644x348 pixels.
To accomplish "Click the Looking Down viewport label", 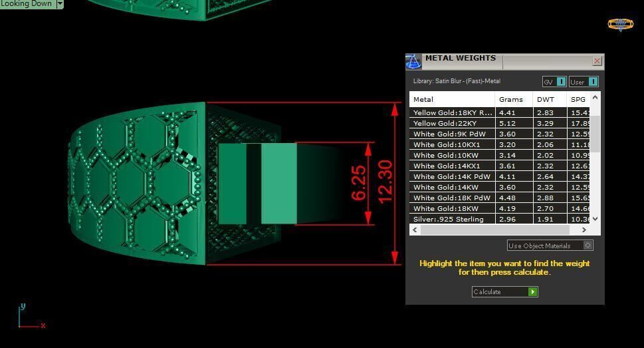I will click(x=27, y=4).
